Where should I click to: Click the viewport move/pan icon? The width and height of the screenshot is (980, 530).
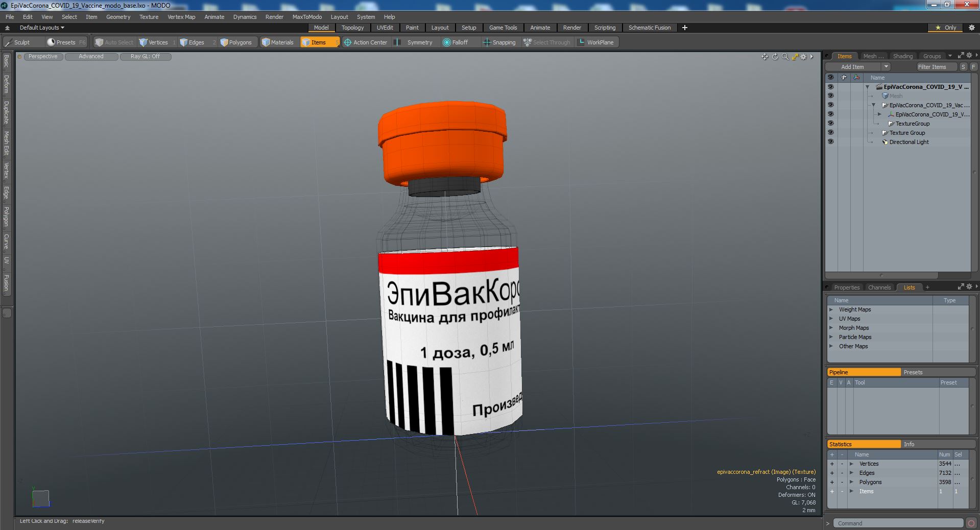coord(764,57)
